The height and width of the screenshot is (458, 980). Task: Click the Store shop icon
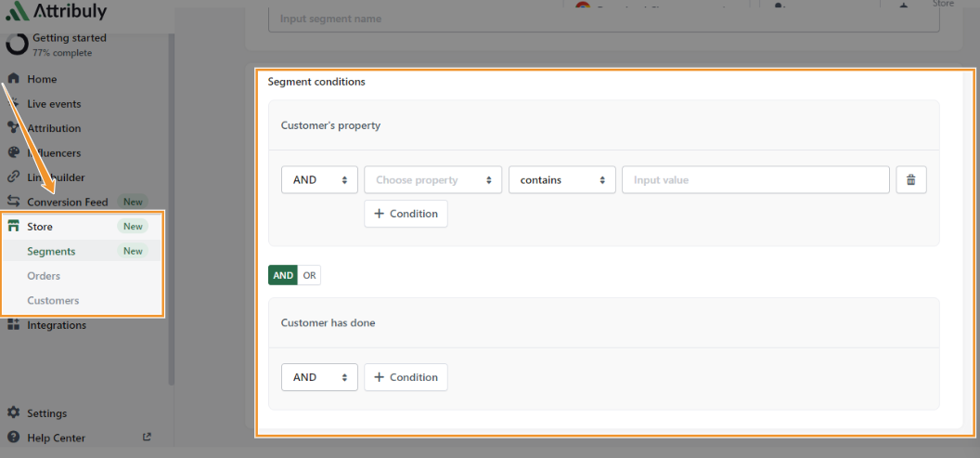[x=14, y=227]
